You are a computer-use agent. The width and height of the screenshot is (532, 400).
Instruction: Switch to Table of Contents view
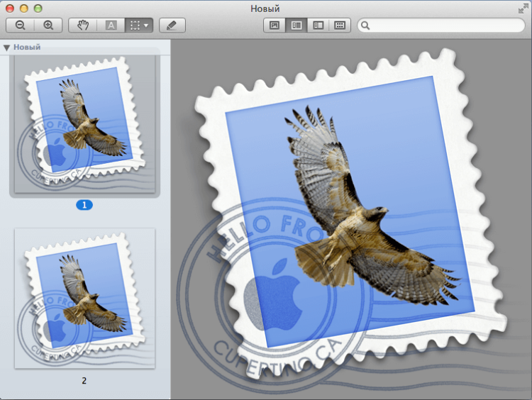pyautogui.click(x=318, y=26)
